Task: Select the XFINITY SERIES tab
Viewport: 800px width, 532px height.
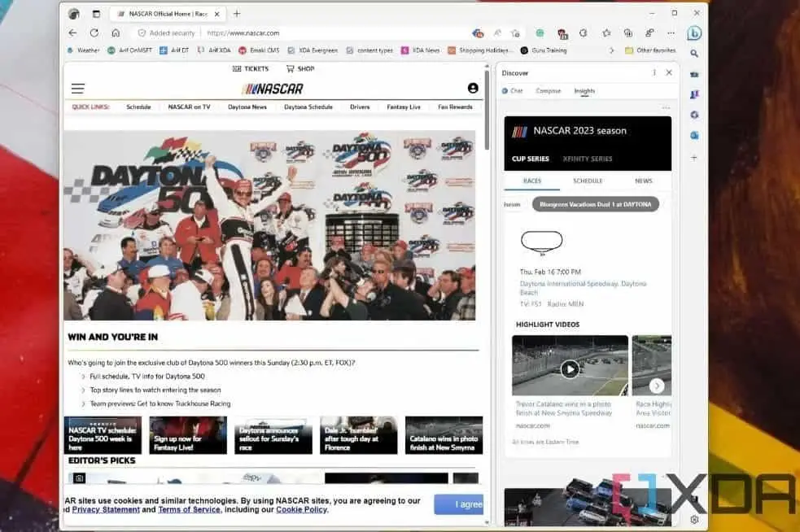Action: click(x=588, y=159)
